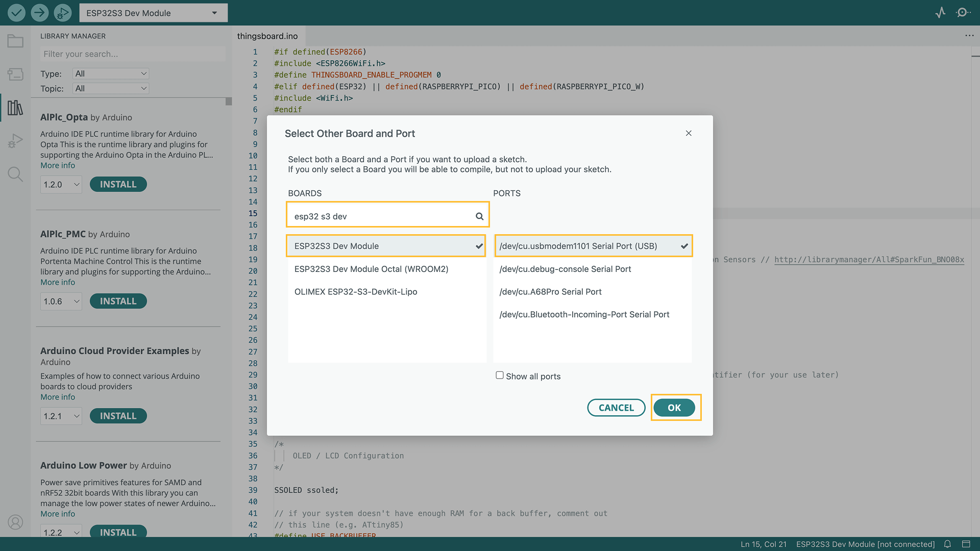This screenshot has height=551, width=980.
Task: Open the Boards Manager sidebar icon
Action: [15, 74]
